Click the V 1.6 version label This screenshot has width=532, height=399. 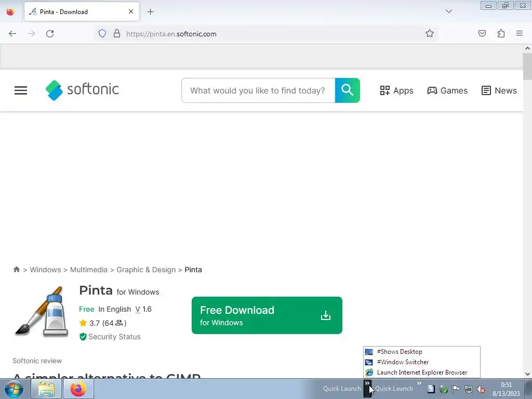pos(143,309)
